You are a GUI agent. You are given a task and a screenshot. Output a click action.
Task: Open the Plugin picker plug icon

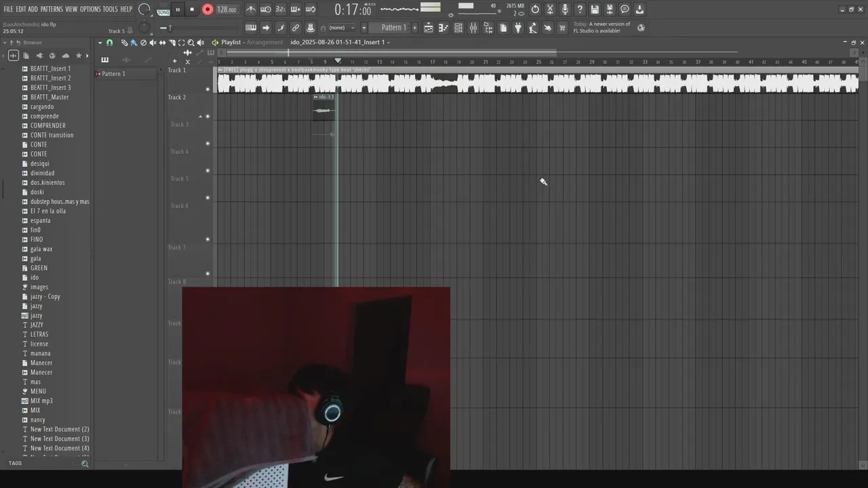click(x=518, y=28)
